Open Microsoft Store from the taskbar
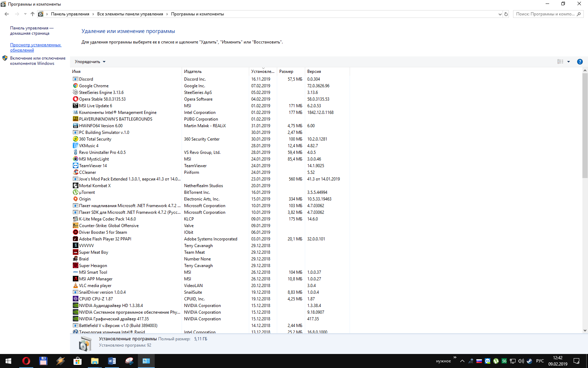 tap(78, 361)
